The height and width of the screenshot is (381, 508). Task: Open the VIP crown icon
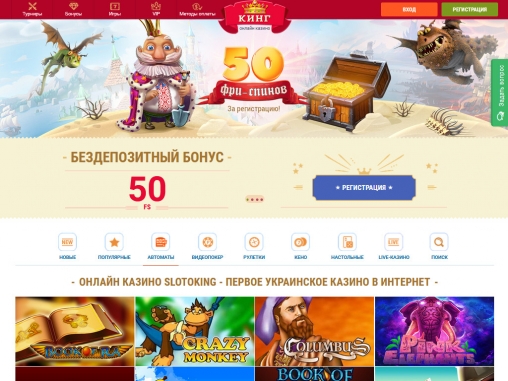156,6
